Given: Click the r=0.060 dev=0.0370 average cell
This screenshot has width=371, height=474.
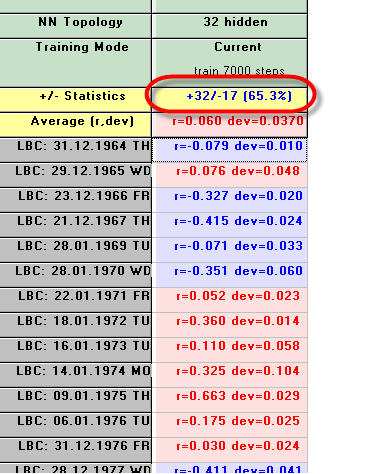Looking at the screenshot, I should pyautogui.click(x=230, y=125).
